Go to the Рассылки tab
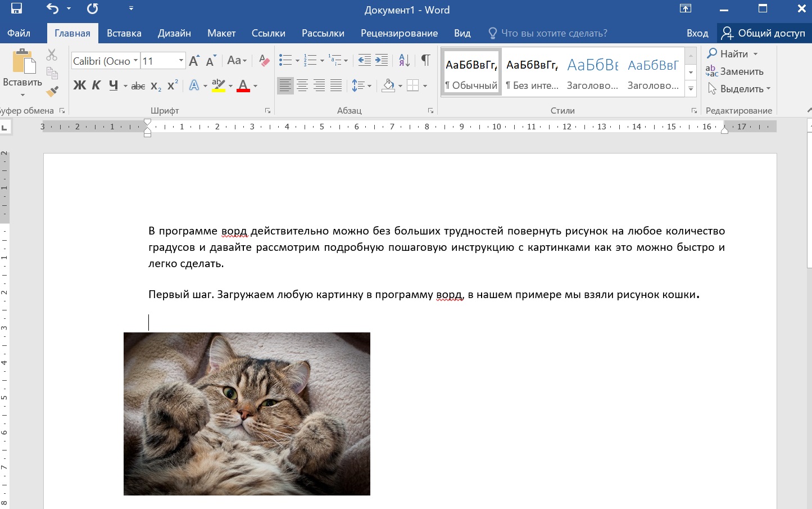 (323, 33)
